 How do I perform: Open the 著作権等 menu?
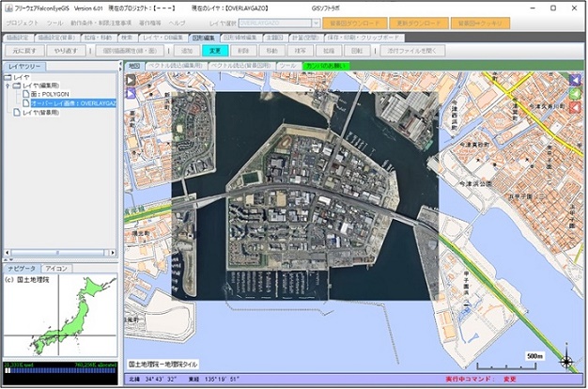150,23
